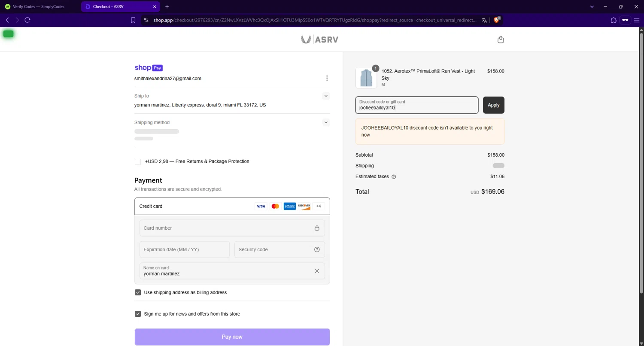Uncheck Sign me up for news and offers
This screenshot has width=644, height=346.
click(138, 314)
